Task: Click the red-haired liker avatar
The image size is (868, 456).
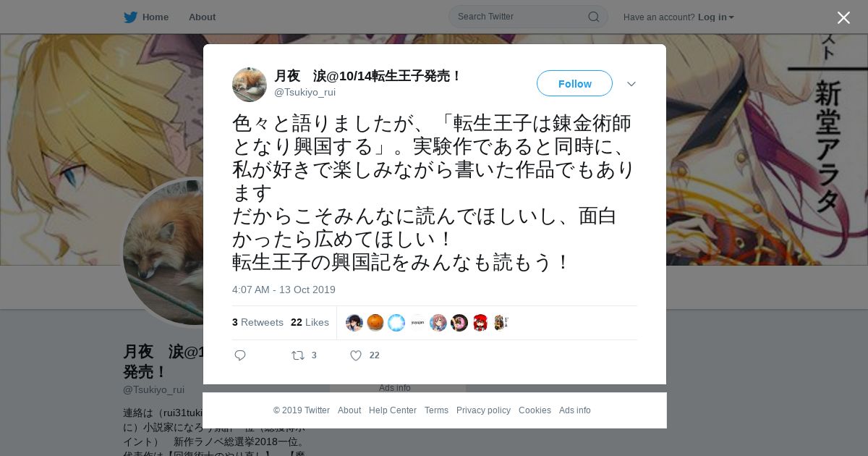Action: point(480,323)
